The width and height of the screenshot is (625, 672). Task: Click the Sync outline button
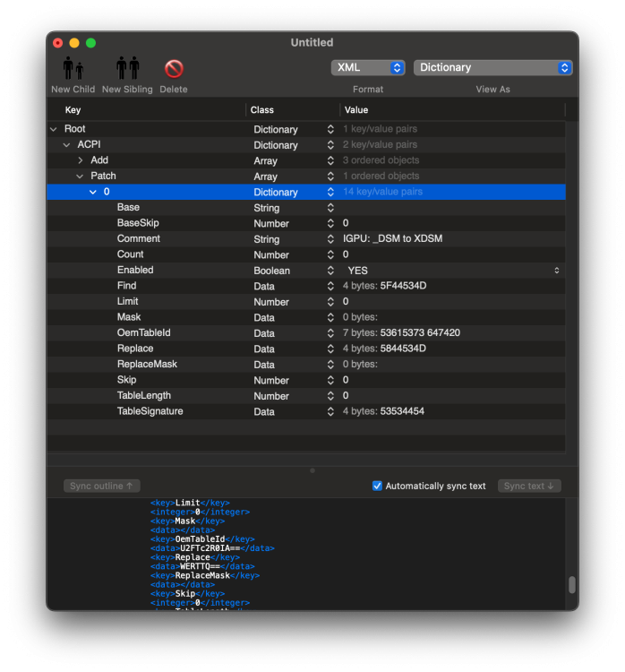[x=102, y=486]
